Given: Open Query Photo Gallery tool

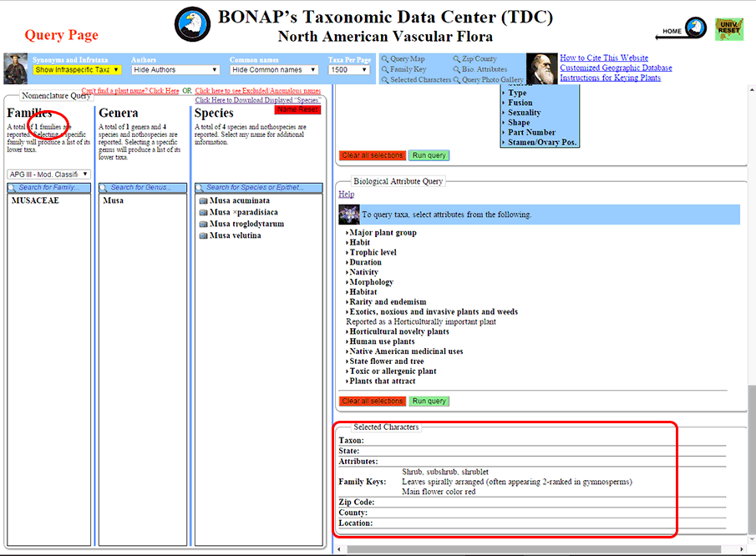Looking at the screenshot, I should click(489, 80).
